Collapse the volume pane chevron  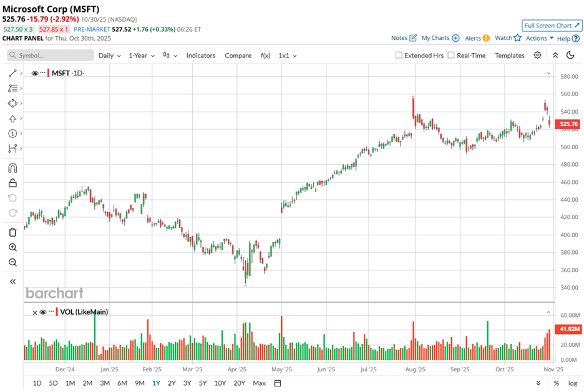548,312
